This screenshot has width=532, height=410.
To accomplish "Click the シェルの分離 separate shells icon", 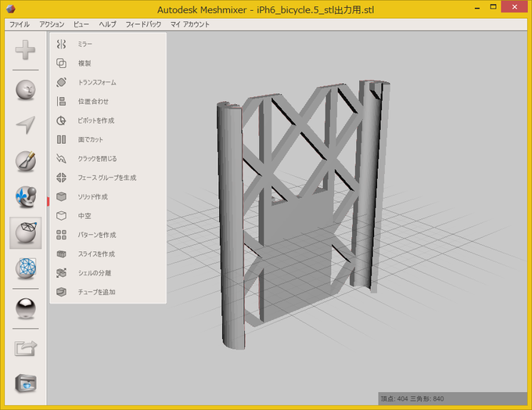I will [61, 273].
